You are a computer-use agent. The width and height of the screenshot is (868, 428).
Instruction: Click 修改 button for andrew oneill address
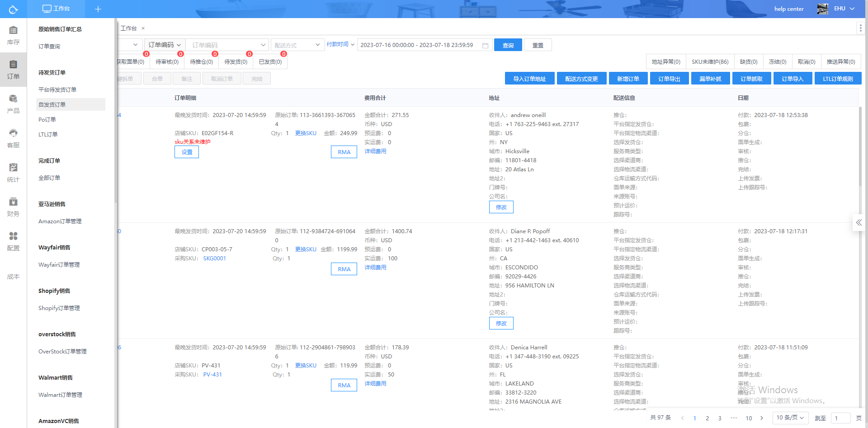pyautogui.click(x=501, y=207)
